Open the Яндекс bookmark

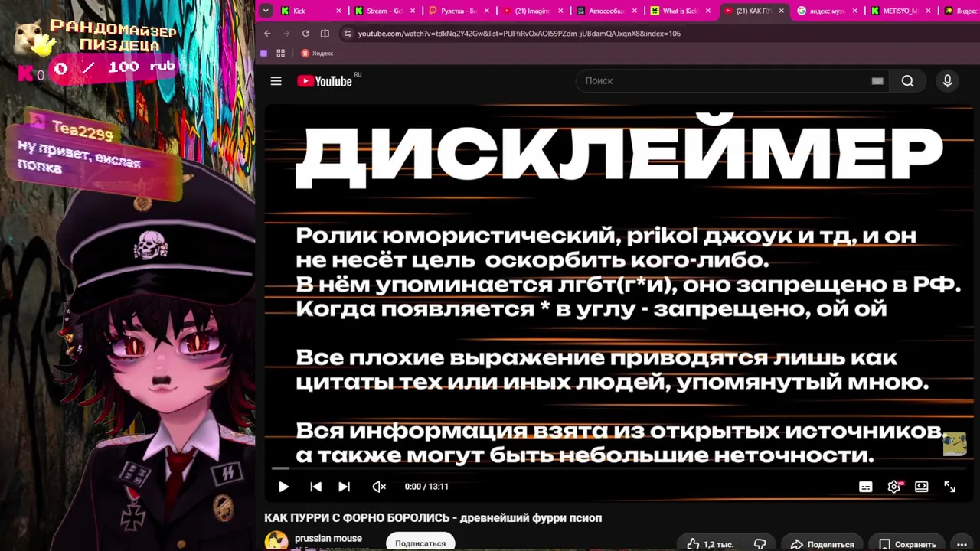click(x=317, y=53)
